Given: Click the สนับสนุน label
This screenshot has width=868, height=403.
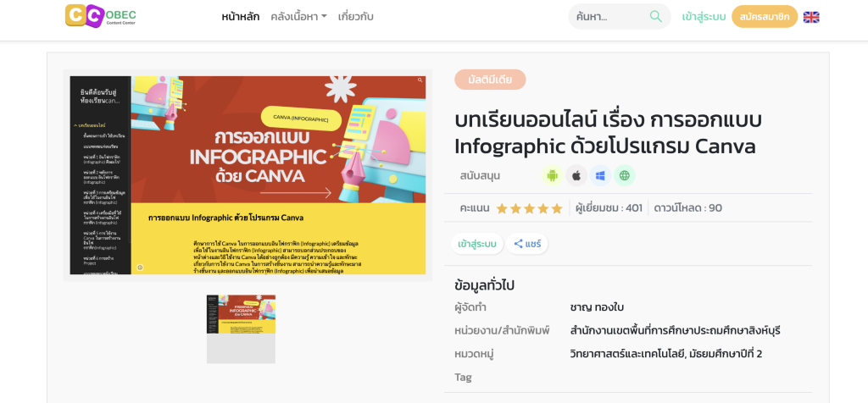Looking at the screenshot, I should (480, 176).
